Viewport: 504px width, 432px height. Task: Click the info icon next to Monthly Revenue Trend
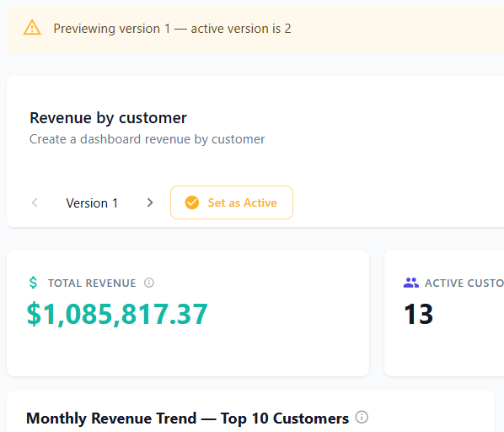362,417
